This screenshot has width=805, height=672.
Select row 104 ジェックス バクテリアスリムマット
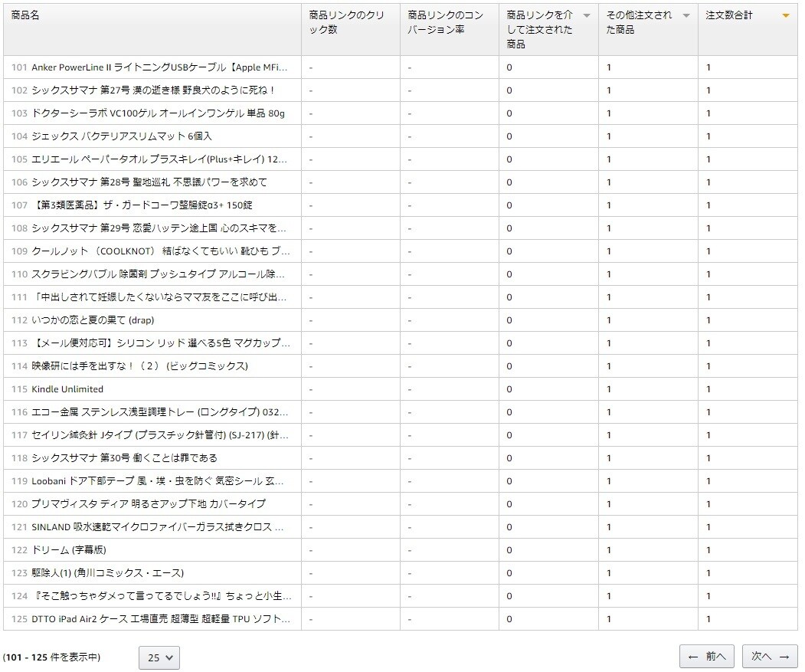click(x=401, y=136)
